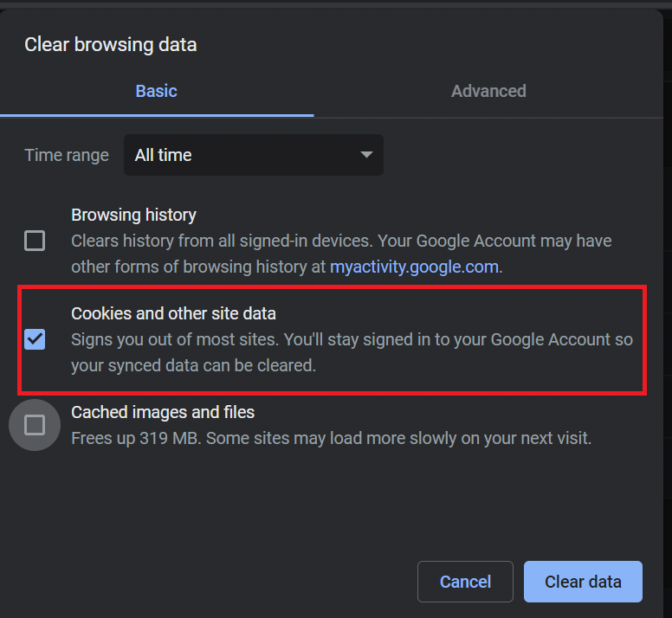Viewport: 672px width, 618px height.
Task: Click the Cached images and files heading
Action: [163, 412]
